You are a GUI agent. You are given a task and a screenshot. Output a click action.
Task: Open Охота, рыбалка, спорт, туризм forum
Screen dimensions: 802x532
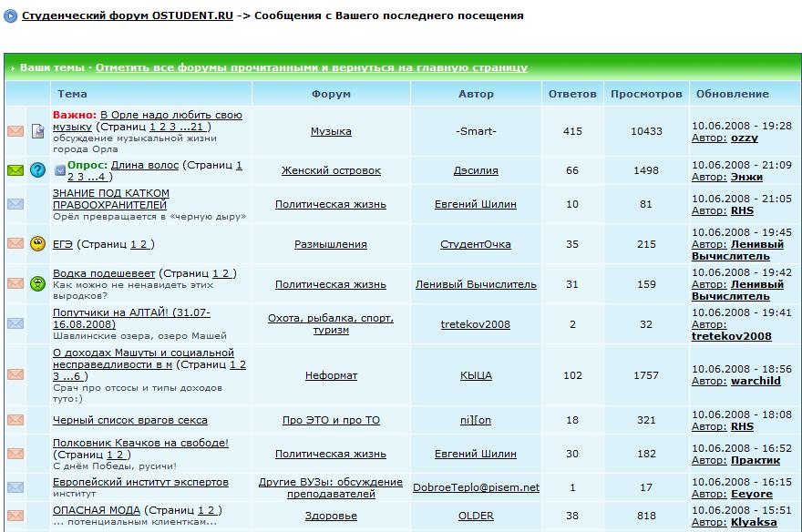(331, 324)
